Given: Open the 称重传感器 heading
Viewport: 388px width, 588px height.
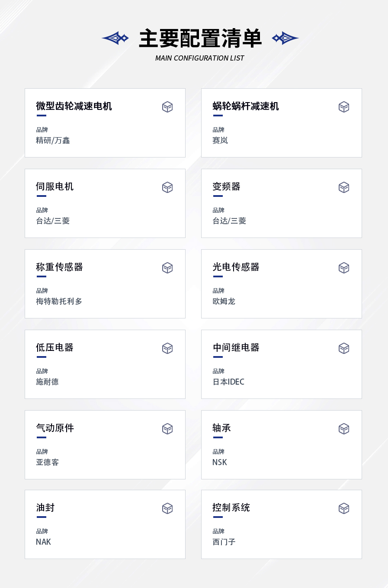Looking at the screenshot, I should [59, 267].
